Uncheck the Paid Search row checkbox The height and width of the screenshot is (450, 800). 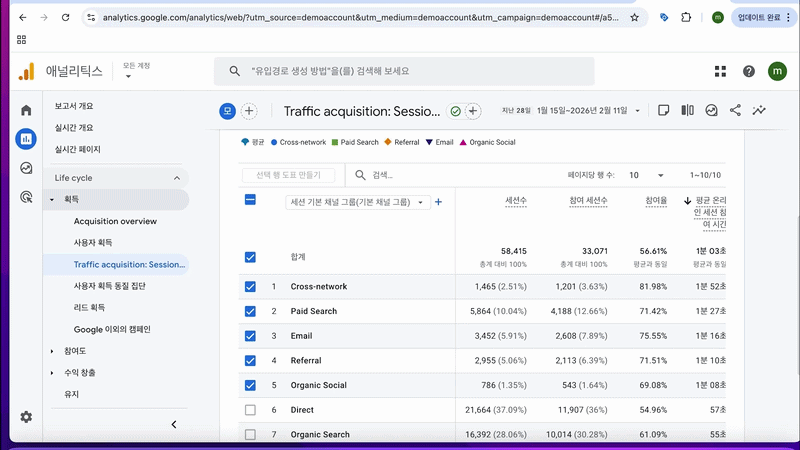tap(250, 311)
